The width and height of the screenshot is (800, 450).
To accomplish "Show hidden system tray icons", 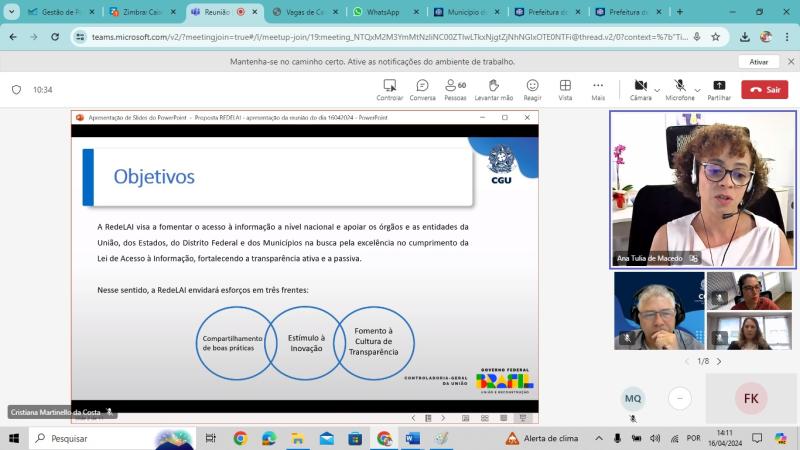I will point(598,438).
